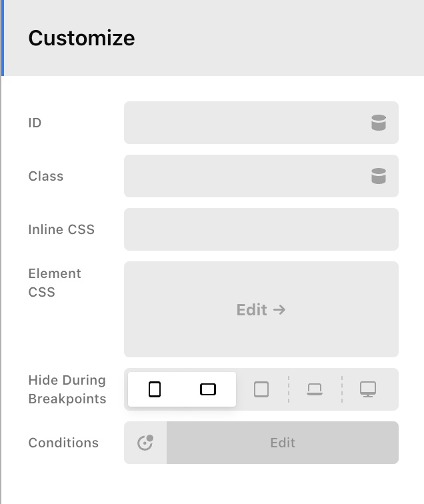Click into the Inline CSS field
The image size is (424, 504).
(x=261, y=229)
